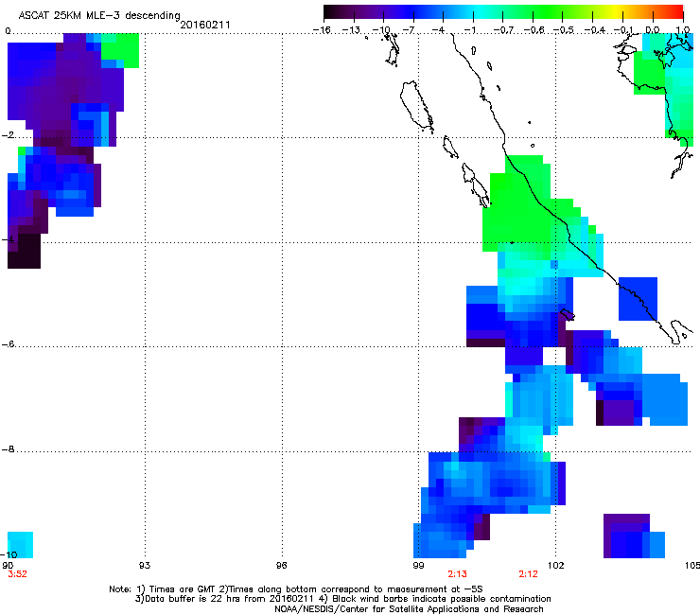
Task: Select the "-7" color scale label
Action: click(x=408, y=30)
